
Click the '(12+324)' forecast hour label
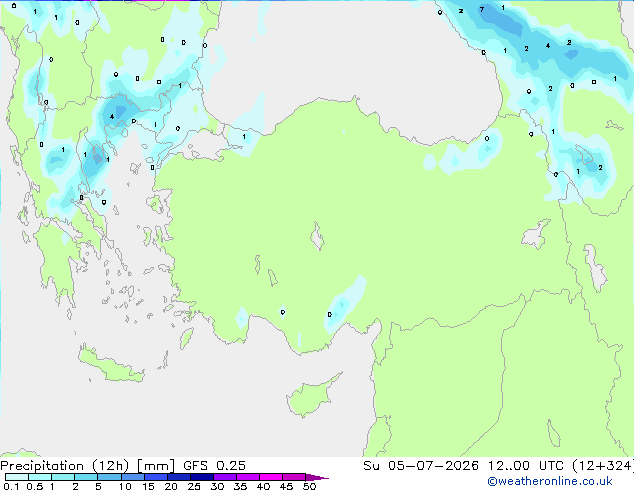tap(602, 466)
